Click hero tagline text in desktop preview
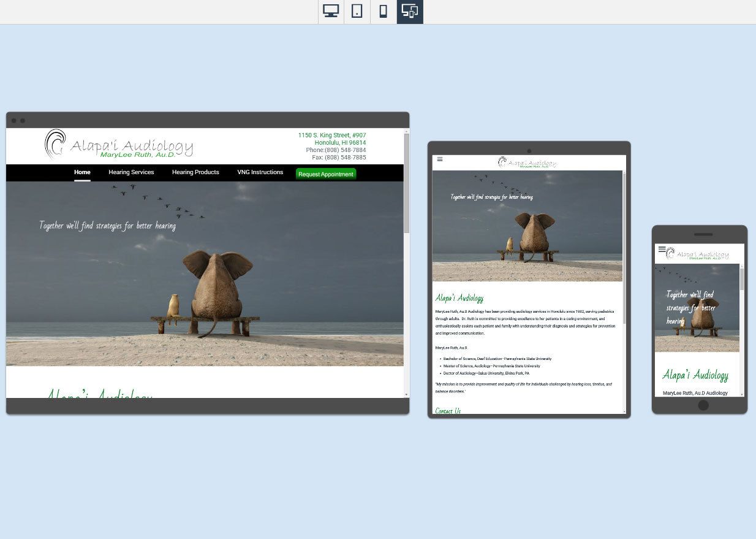The image size is (756, 539). [x=108, y=226]
